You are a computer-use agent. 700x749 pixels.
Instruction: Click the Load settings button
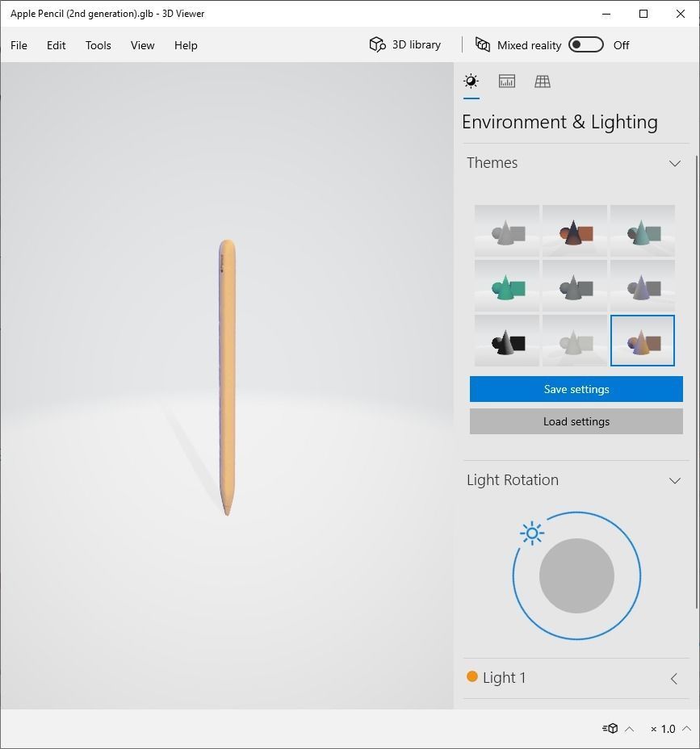[x=576, y=421]
